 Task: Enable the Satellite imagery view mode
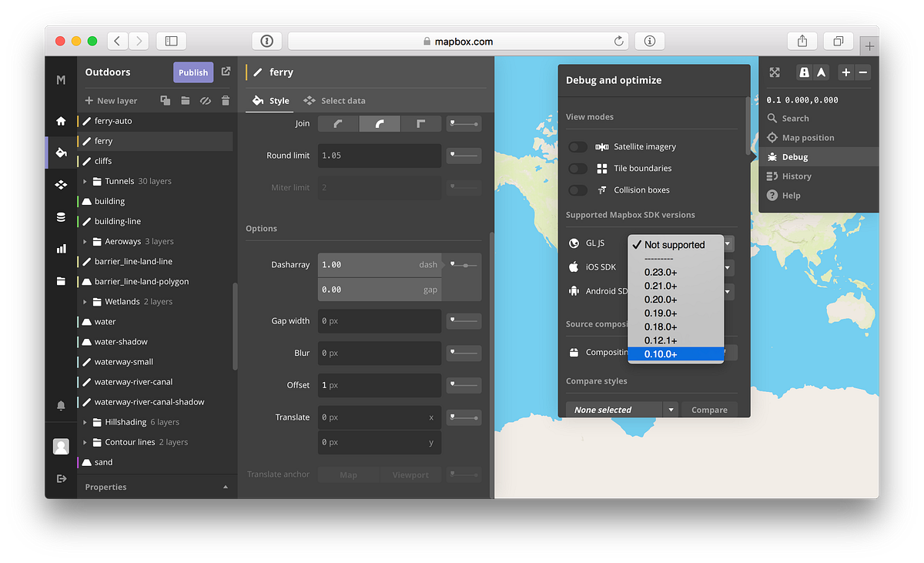pyautogui.click(x=579, y=146)
